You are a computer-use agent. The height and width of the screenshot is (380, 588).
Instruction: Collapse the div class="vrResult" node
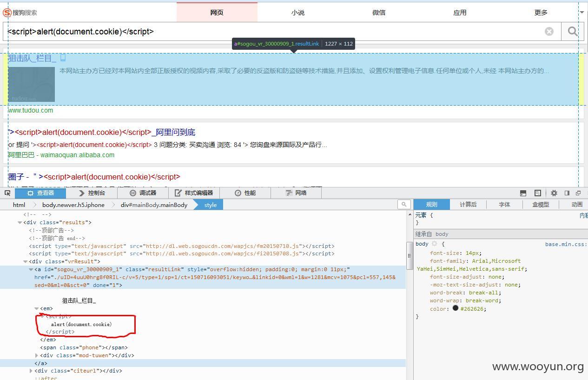pos(26,261)
